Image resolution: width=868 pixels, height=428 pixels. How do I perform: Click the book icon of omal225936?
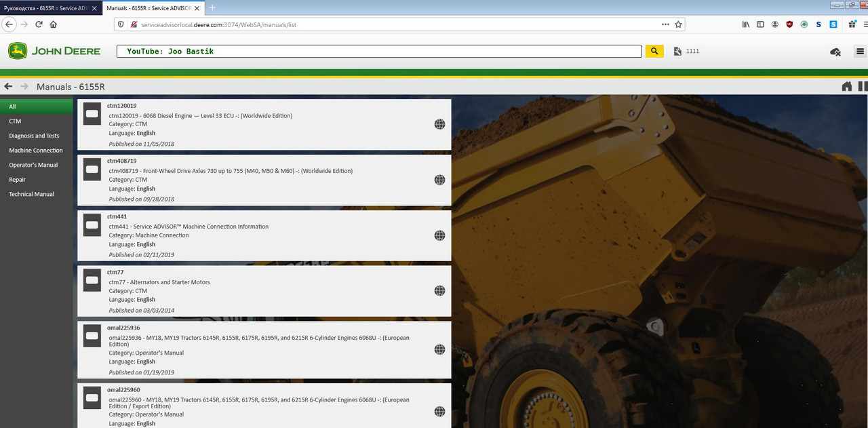tap(92, 336)
